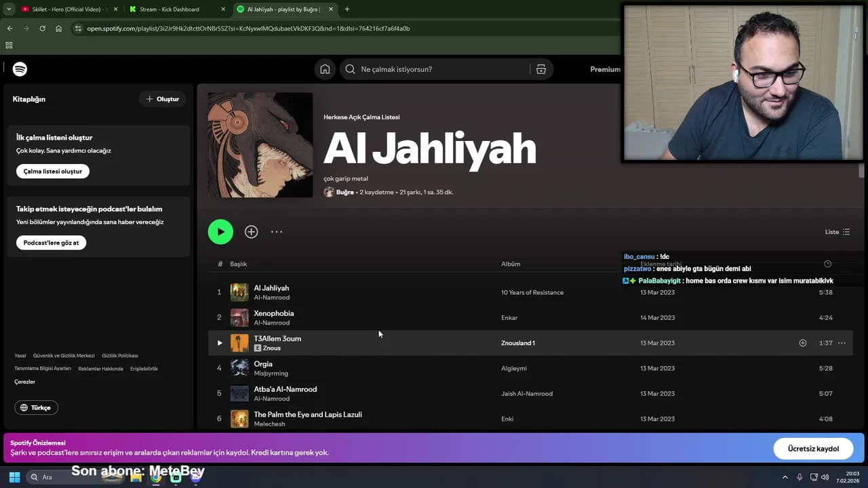Close the Skillet - Hero tab
This screenshot has width=868, height=488.
(115, 9)
